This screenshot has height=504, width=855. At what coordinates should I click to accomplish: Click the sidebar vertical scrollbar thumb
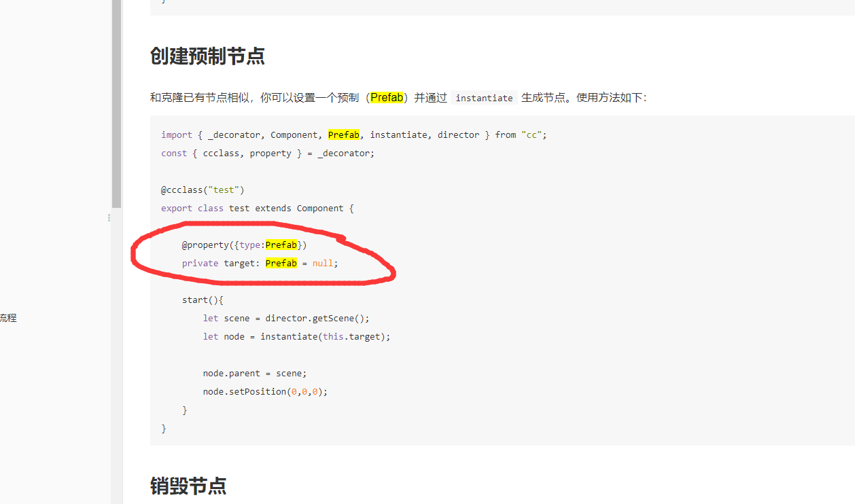[x=116, y=104]
